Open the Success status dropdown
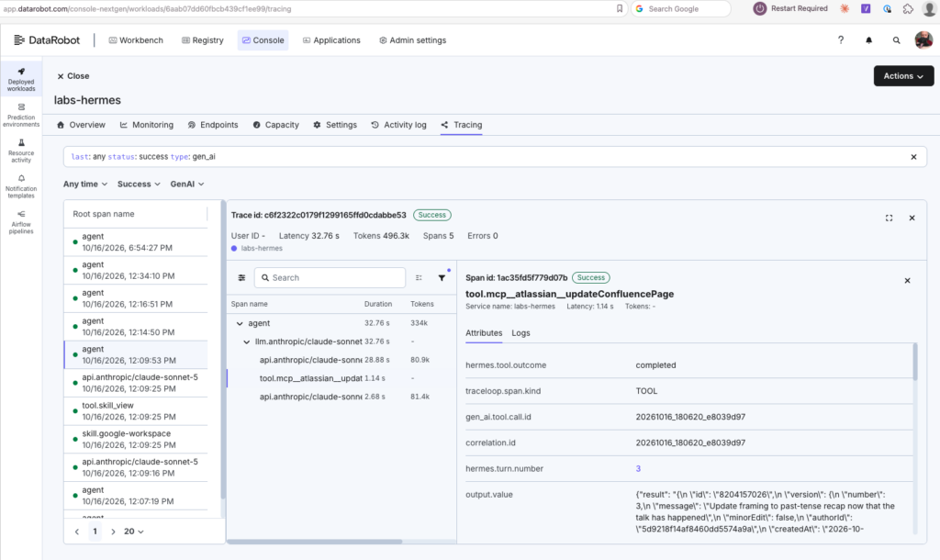 tap(139, 185)
